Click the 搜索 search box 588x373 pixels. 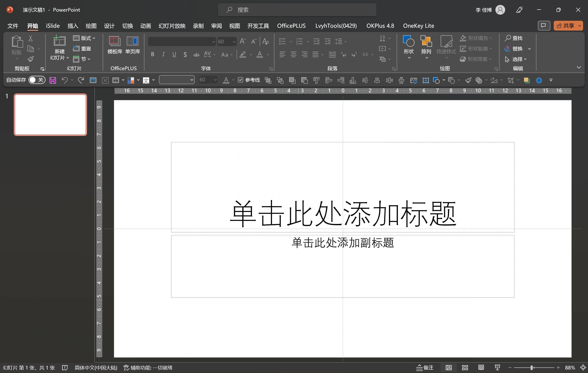297,10
